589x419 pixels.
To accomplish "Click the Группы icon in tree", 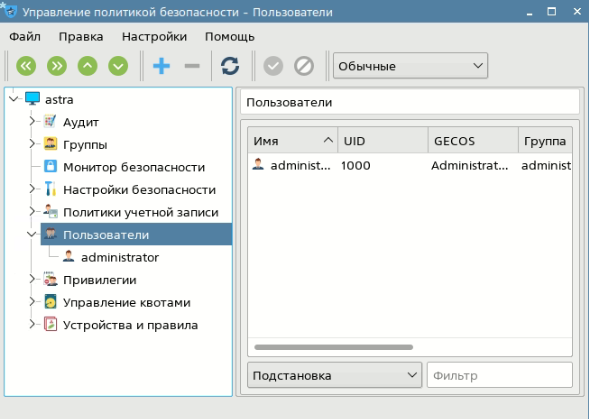I will (50, 144).
